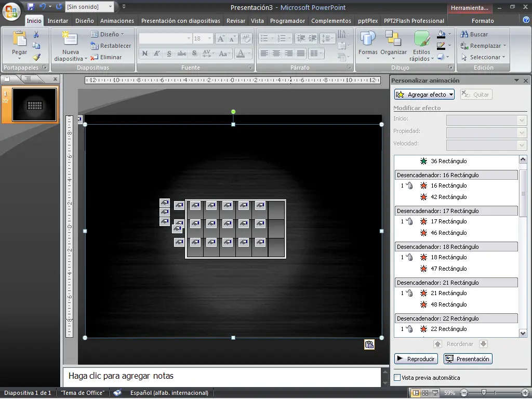
Task: Open animation pane options menu arrow
Action: [x=516, y=81]
